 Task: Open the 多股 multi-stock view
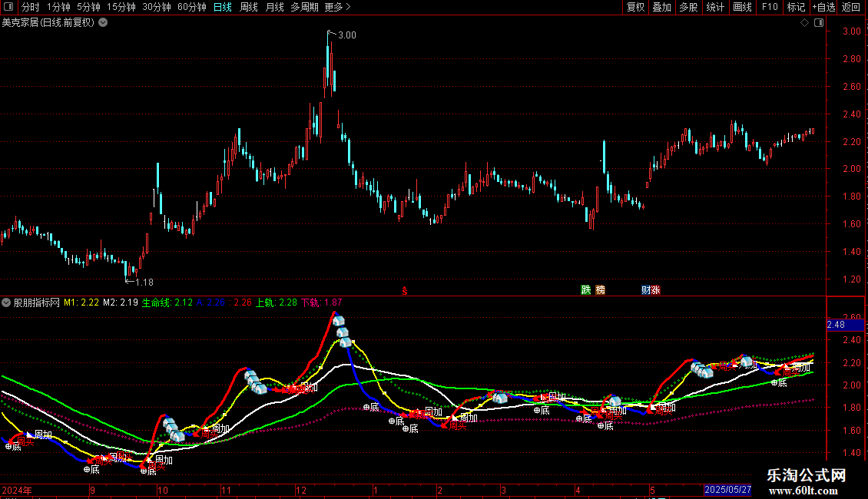click(x=688, y=7)
